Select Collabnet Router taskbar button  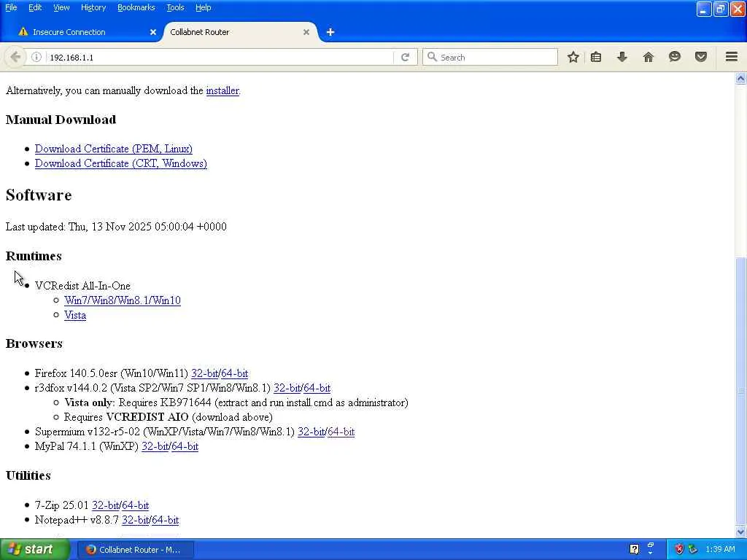(135, 550)
